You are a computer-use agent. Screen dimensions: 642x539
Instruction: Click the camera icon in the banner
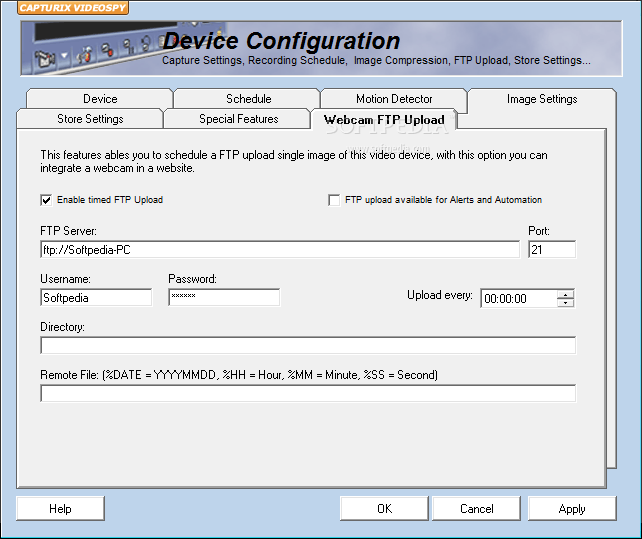(45, 59)
